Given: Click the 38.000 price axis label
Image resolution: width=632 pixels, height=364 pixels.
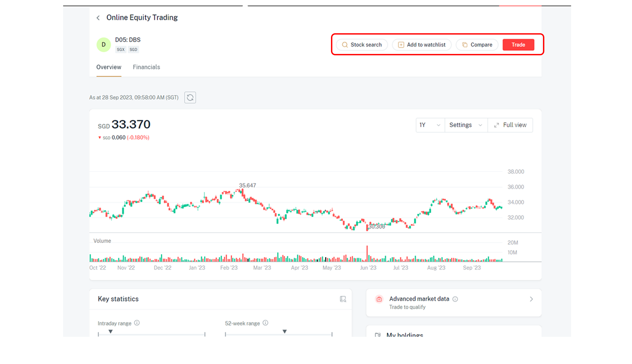Looking at the screenshot, I should [x=516, y=172].
